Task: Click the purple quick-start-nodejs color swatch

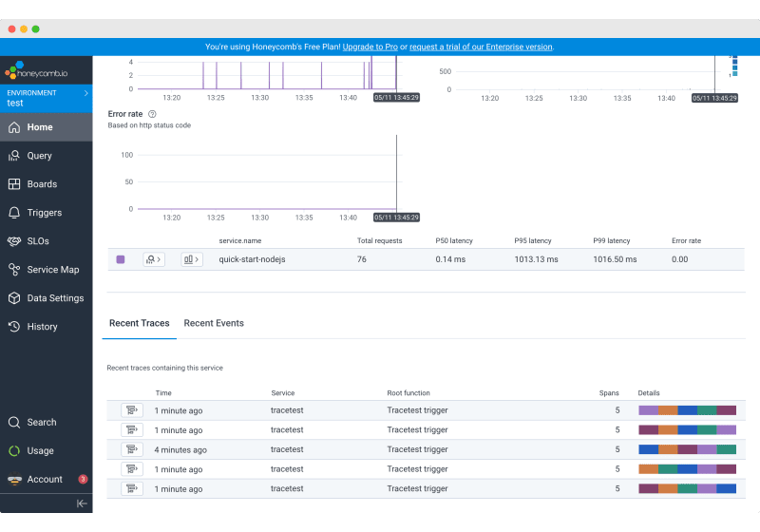Action: pyautogui.click(x=121, y=259)
